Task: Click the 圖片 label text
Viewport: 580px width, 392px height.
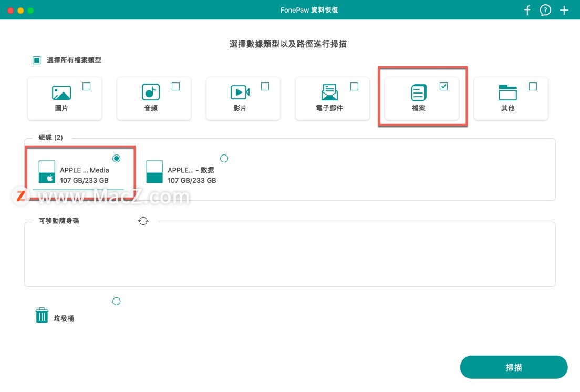Action: point(61,108)
